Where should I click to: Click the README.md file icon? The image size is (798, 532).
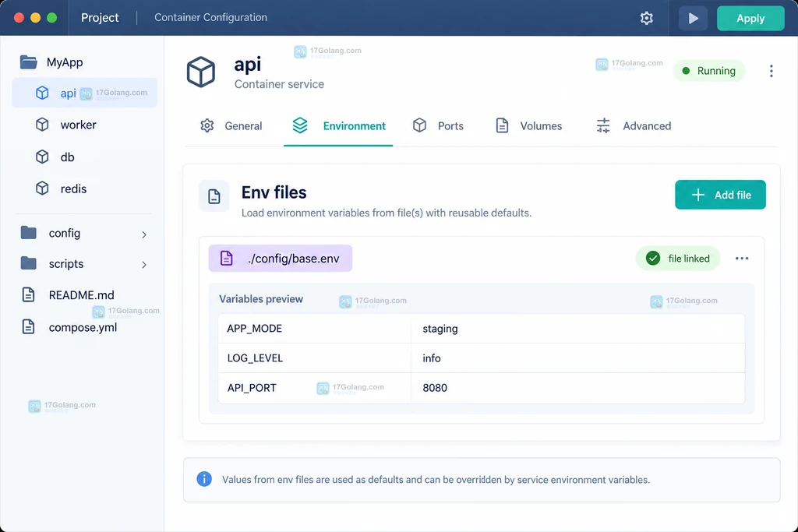(x=29, y=295)
